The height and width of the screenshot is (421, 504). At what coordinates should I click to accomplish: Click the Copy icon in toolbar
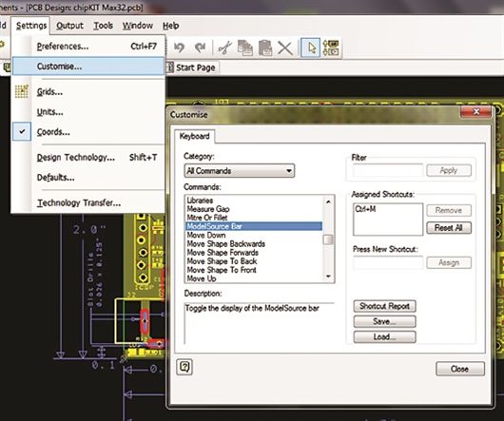[245, 48]
